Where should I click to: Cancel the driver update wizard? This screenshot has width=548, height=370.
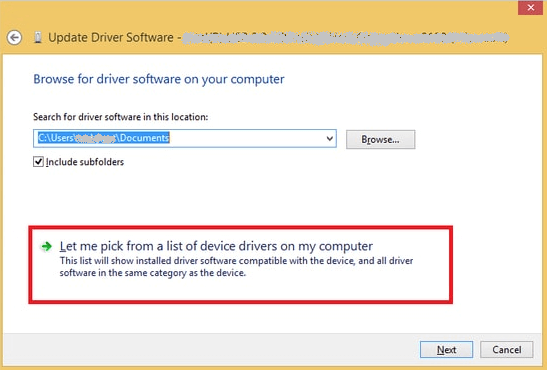(506, 349)
